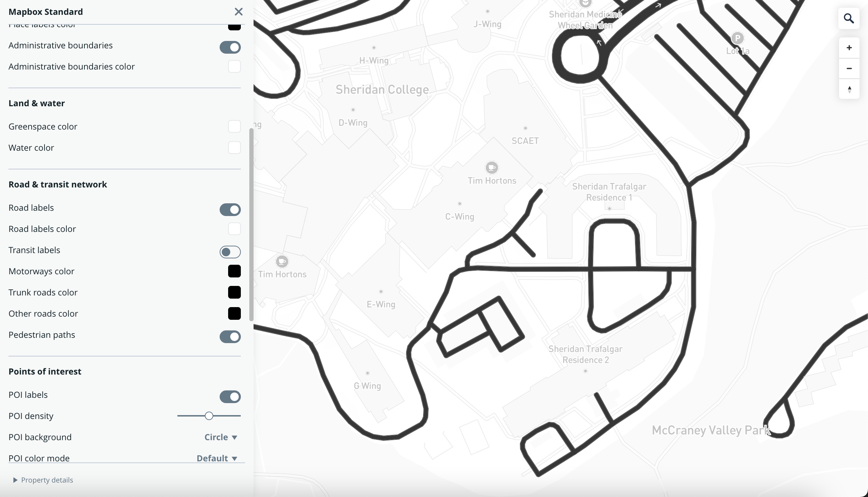Image resolution: width=868 pixels, height=497 pixels.
Task: Click the POI density slider handle
Action: pos(209,416)
